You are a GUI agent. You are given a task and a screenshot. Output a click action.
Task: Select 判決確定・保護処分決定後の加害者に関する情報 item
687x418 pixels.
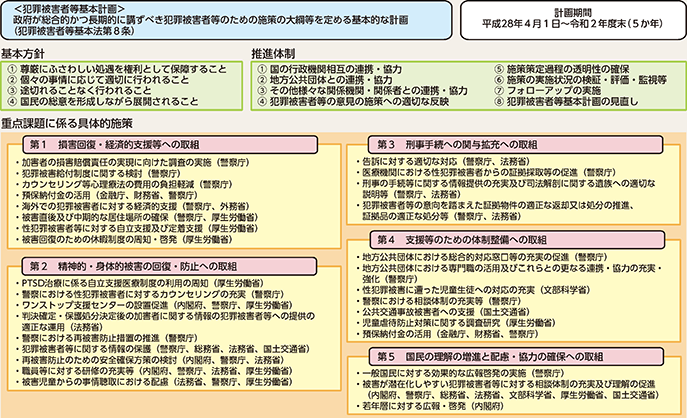click(x=165, y=321)
